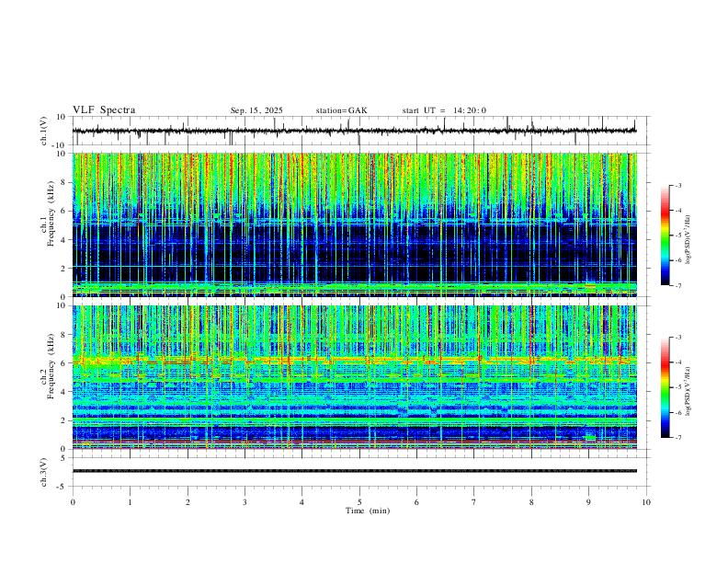This screenshot has height=563, width=728.
Task: Click the 'ch.3(V)' axis label
Action: pos(44,472)
